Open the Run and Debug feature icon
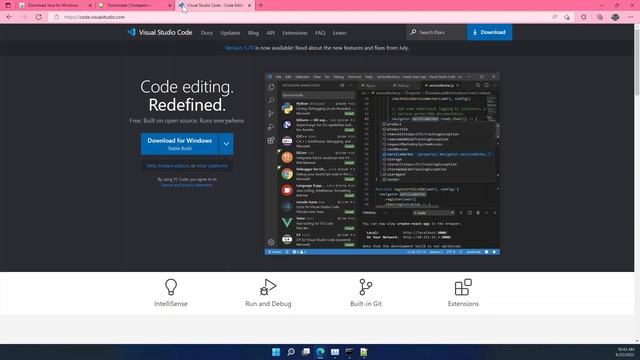This screenshot has height=360, width=640. tap(268, 287)
